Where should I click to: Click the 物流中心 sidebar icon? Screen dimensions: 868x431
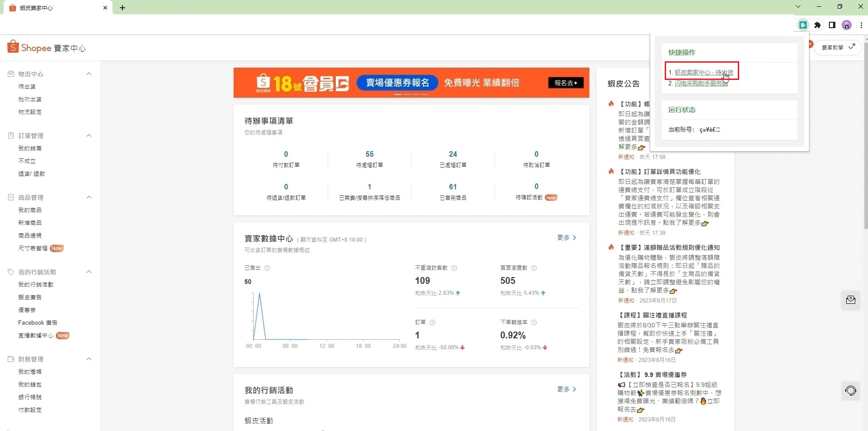(x=11, y=74)
